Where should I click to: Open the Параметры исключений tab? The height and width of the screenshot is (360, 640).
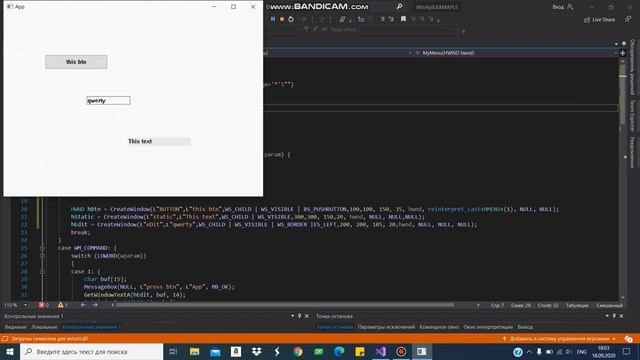pyautogui.click(x=386, y=327)
